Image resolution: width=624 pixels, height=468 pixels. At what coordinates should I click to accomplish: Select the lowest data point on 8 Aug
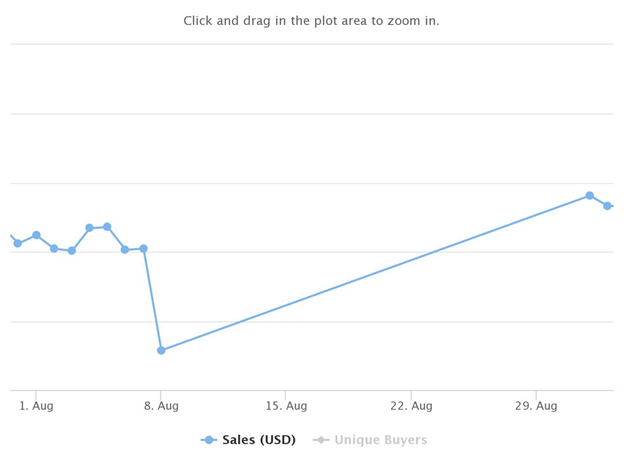161,351
